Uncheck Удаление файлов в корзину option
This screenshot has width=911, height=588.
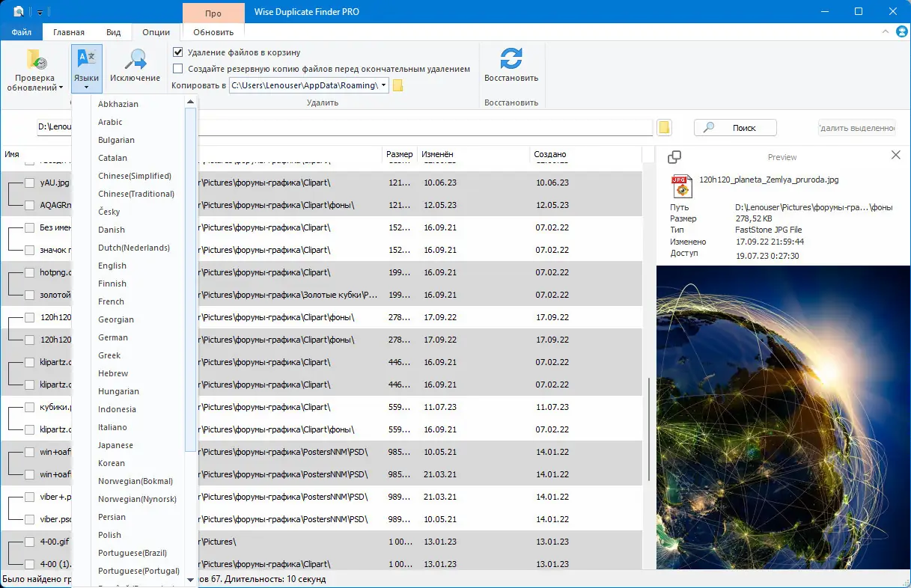coord(178,52)
